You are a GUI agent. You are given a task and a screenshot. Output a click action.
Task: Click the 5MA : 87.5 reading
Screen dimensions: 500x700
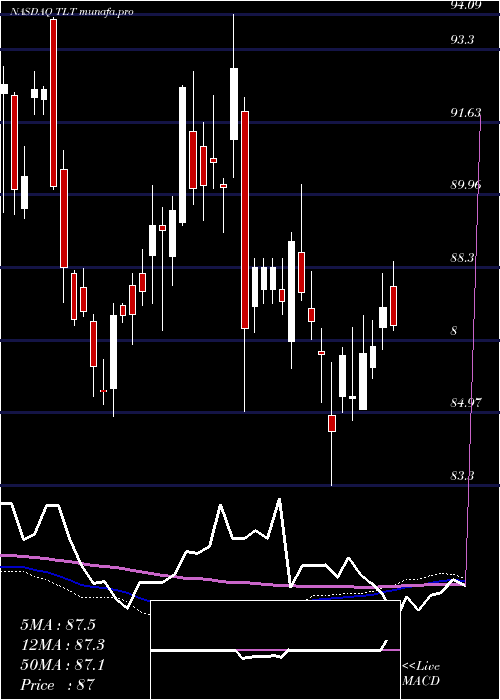(x=58, y=625)
